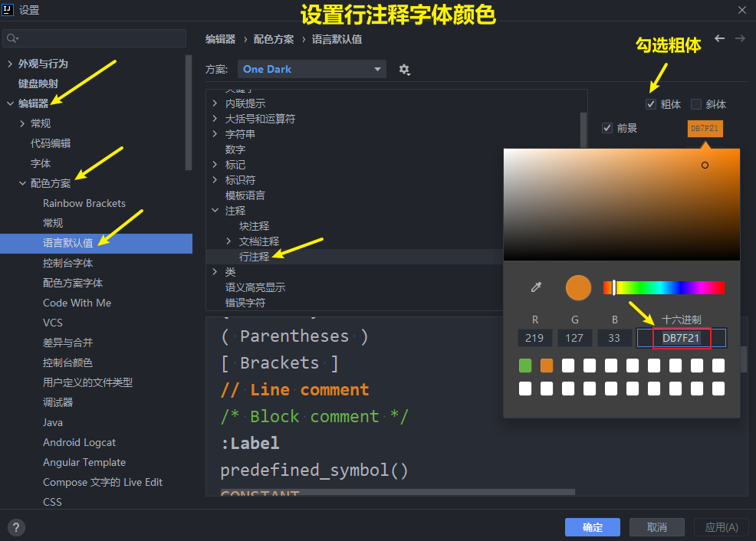This screenshot has height=541, width=756.
Task: Click the rainbow hue slider
Action: click(x=664, y=287)
